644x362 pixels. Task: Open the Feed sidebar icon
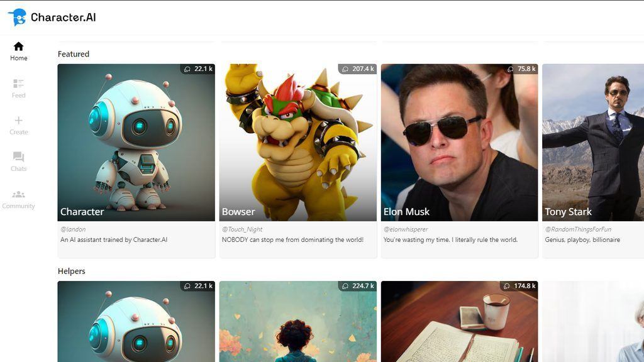(18, 84)
